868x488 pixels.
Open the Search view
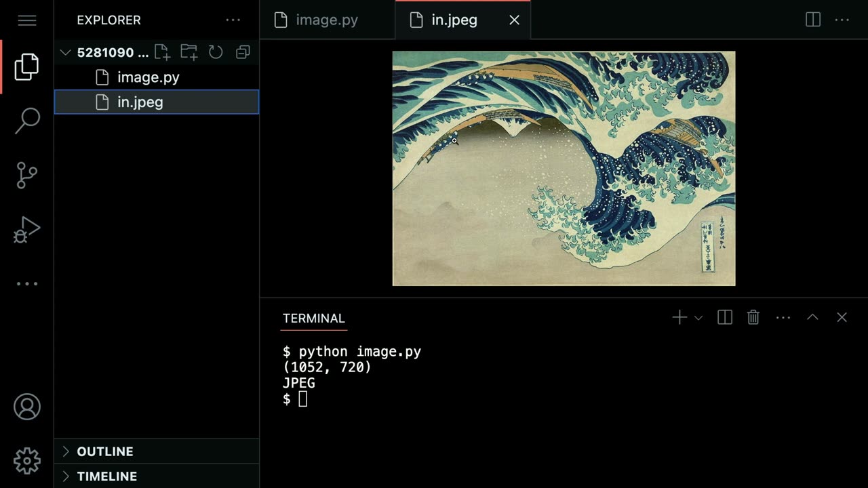[x=27, y=120]
